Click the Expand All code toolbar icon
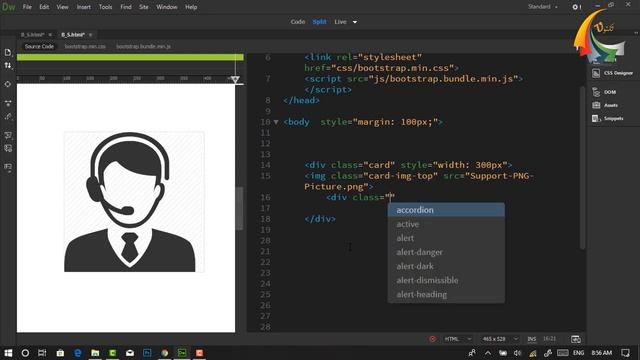The width and height of the screenshot is (640, 360). pos(8,103)
